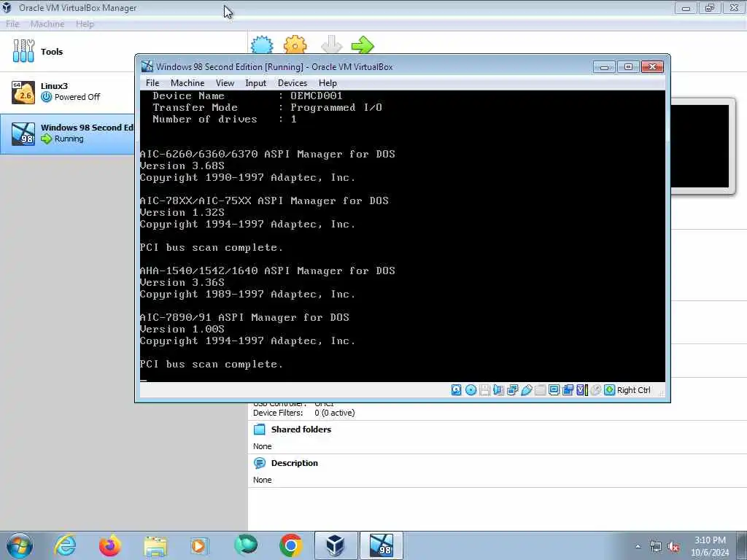The image size is (747, 560).
Task: Click the muted volume tray icon
Action: point(673,547)
